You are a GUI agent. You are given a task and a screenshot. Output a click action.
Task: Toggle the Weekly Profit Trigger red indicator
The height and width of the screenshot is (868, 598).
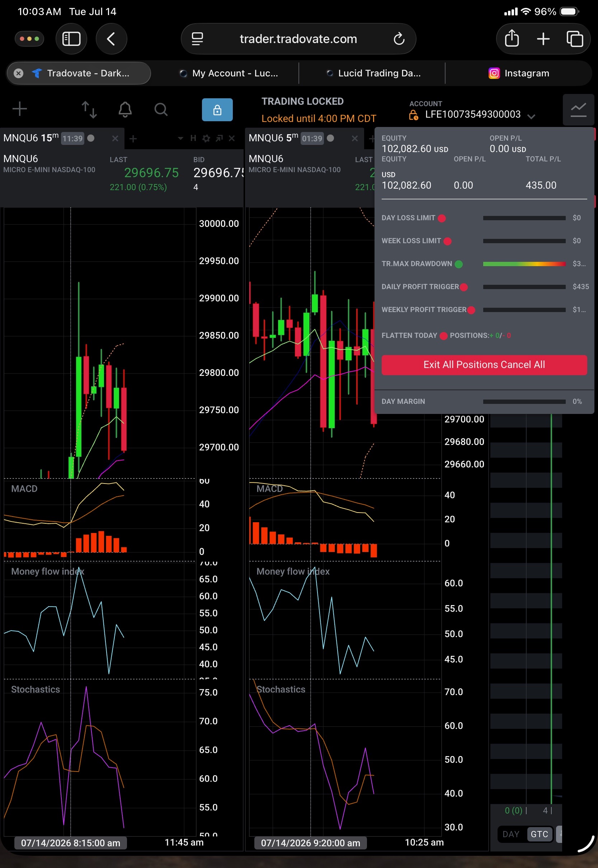471,310
